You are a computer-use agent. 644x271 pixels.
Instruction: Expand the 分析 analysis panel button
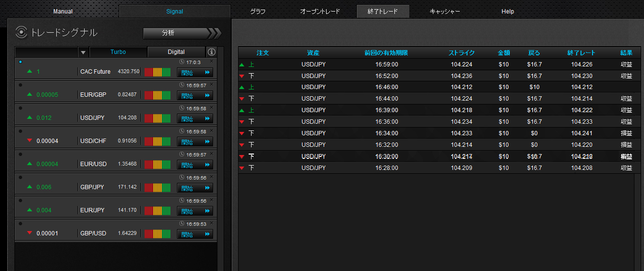pos(182,33)
